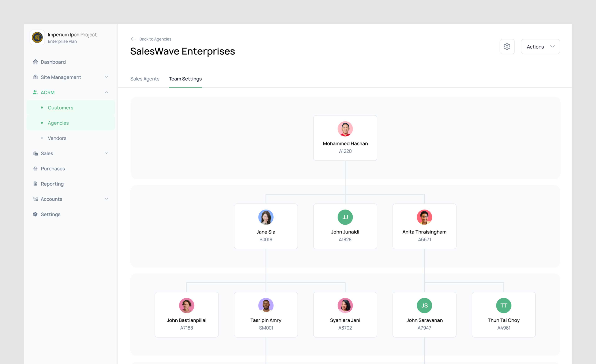Click the Imperium Ipoh Project logo
The width and height of the screenshot is (596, 364).
(37, 38)
